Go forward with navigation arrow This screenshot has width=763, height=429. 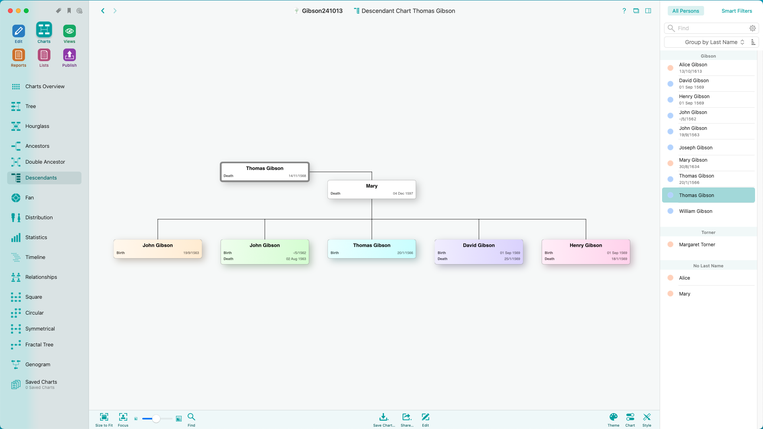coord(115,11)
